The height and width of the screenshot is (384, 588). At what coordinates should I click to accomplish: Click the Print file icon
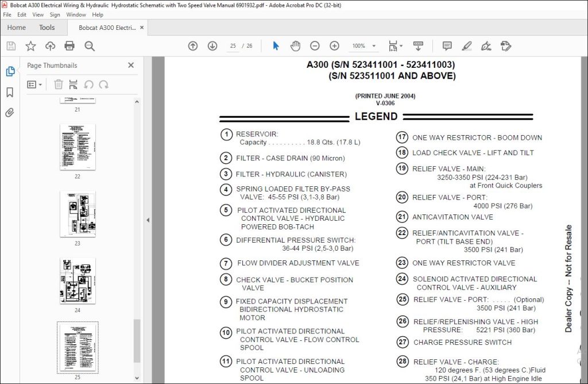click(x=69, y=46)
